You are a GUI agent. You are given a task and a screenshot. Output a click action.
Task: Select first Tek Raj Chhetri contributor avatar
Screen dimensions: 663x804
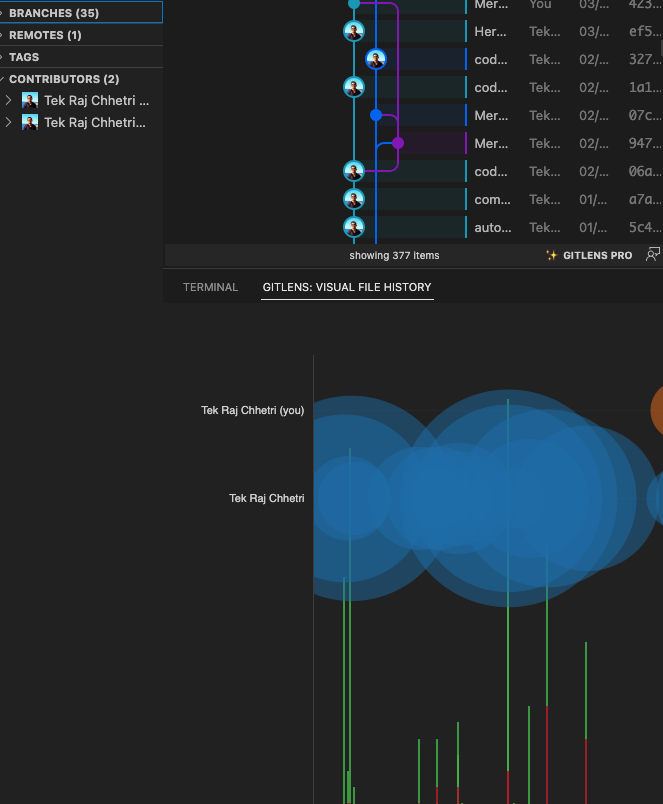coord(30,100)
